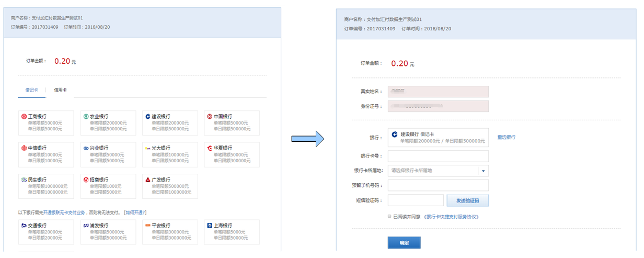This screenshot has height=258, width=644.
Task: Open the [如何开通?] help link
Action: [135, 212]
